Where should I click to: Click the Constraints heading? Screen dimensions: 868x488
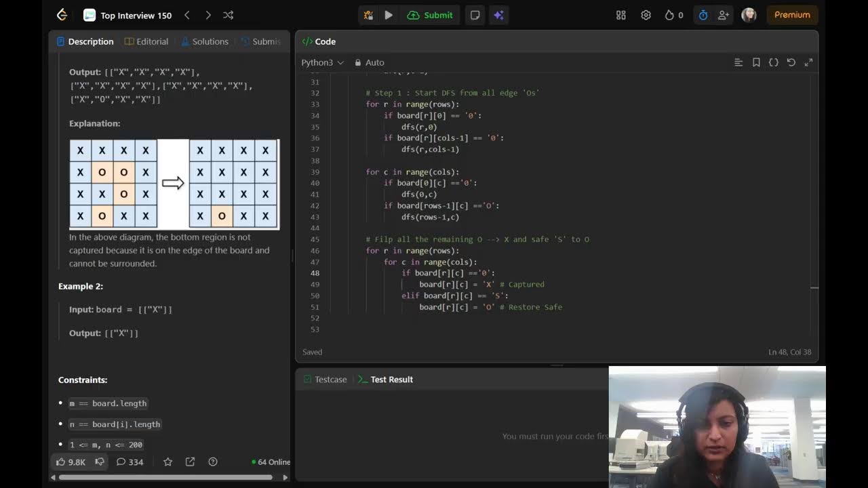click(x=83, y=380)
